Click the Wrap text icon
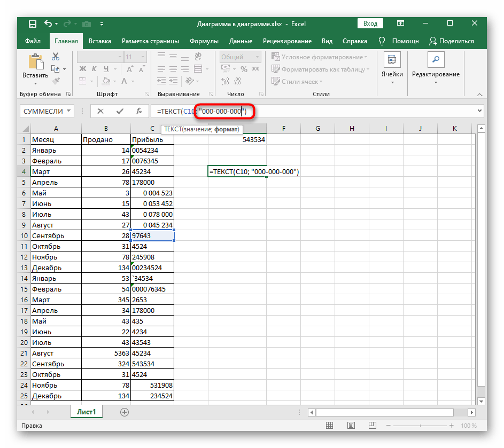Screen dimensions: 504x448 (198, 57)
